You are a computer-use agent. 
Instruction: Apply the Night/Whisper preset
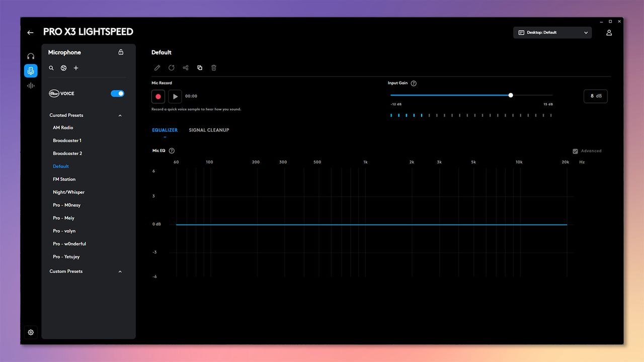pyautogui.click(x=68, y=192)
